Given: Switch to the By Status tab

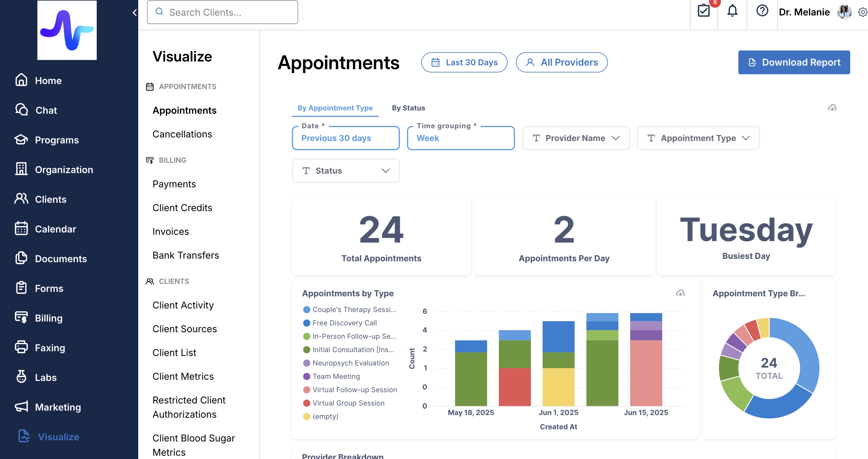Looking at the screenshot, I should click(x=408, y=108).
